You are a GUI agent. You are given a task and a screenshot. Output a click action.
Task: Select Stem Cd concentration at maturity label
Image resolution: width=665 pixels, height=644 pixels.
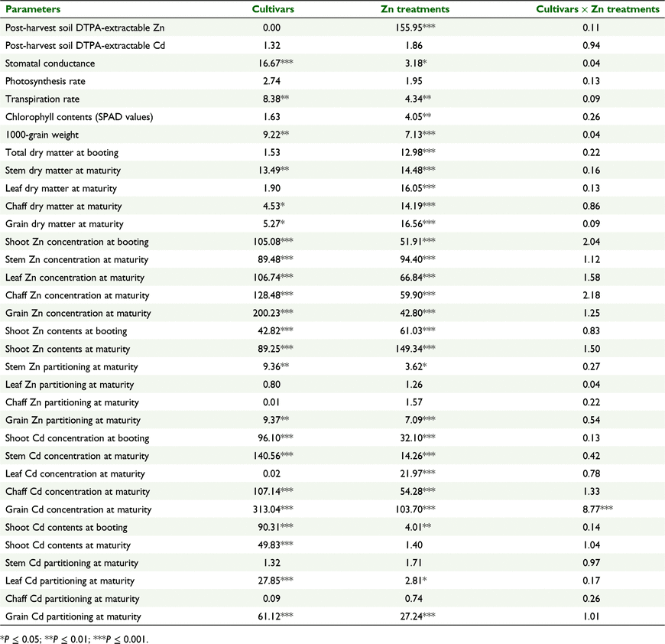[x=76, y=456]
